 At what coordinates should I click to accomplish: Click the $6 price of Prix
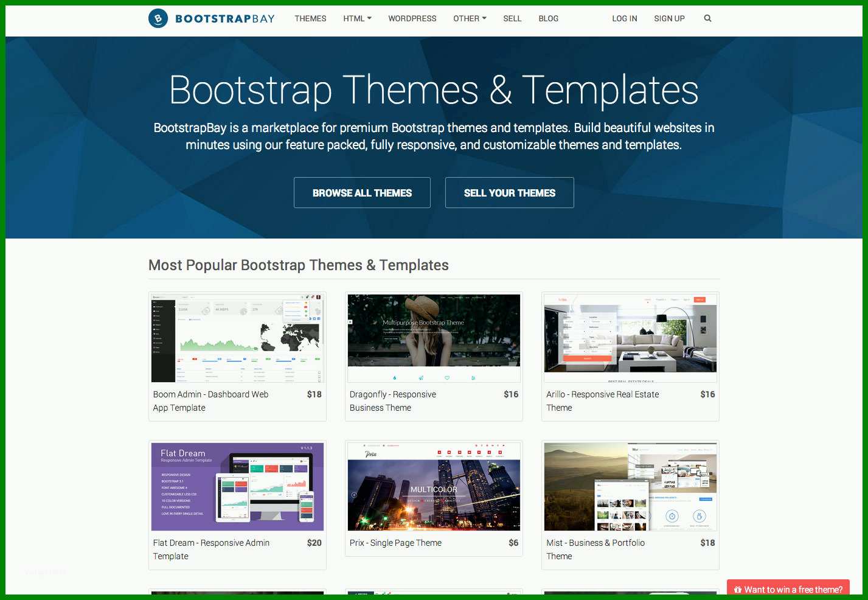(513, 543)
